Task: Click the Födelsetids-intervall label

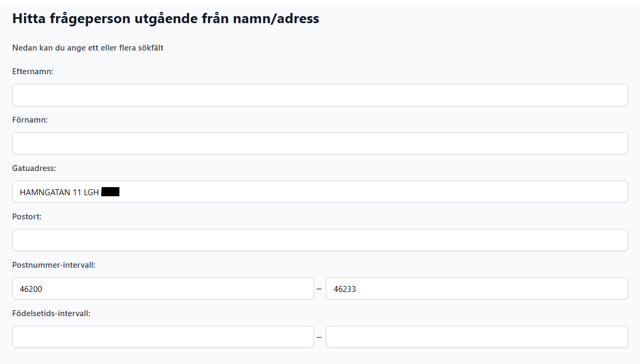Action: [51, 313]
